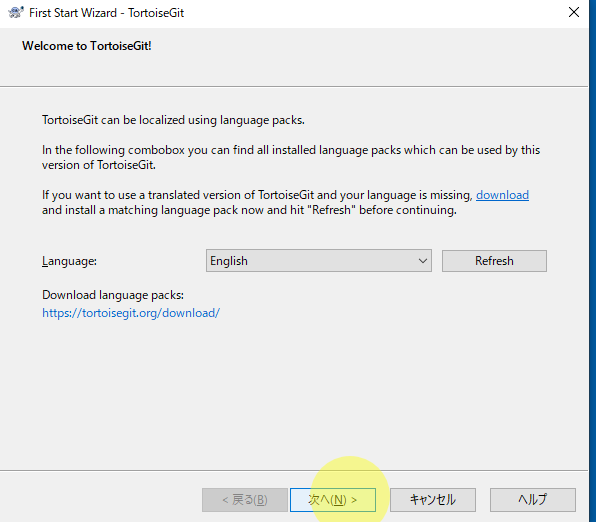The width and height of the screenshot is (596, 522).
Task: Click the Welcome to TortoiseGit! heading
Action: (x=87, y=46)
